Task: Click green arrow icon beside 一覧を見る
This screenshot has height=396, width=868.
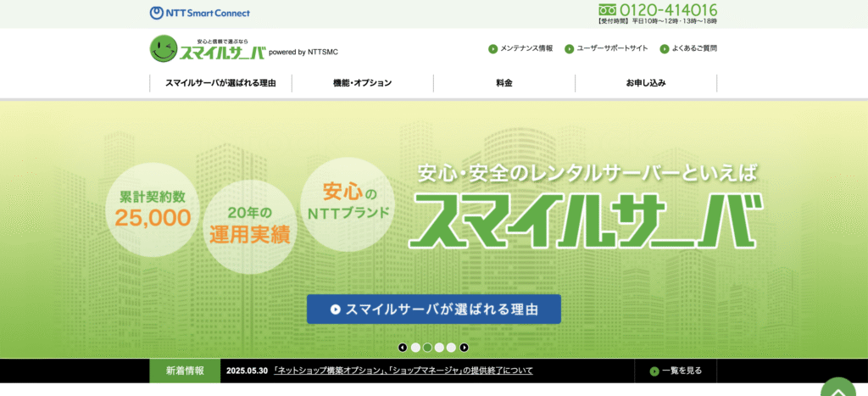Action: point(654,371)
